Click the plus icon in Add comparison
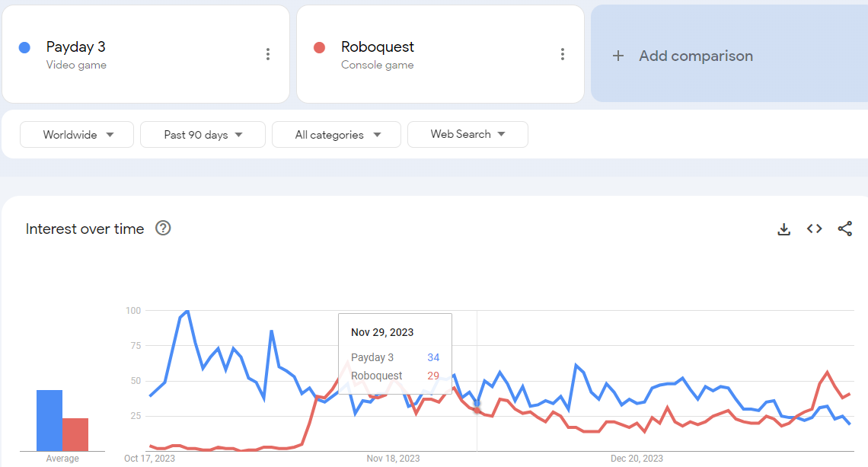The height and width of the screenshot is (467, 868). (618, 56)
